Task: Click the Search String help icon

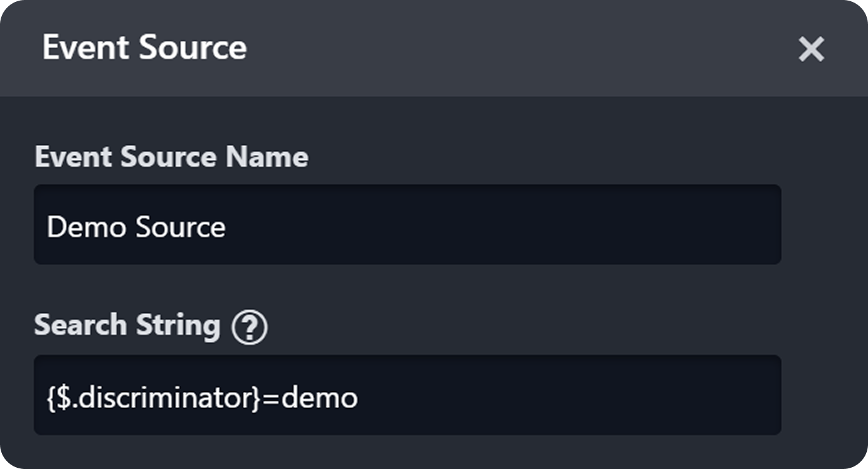Action: click(250, 327)
